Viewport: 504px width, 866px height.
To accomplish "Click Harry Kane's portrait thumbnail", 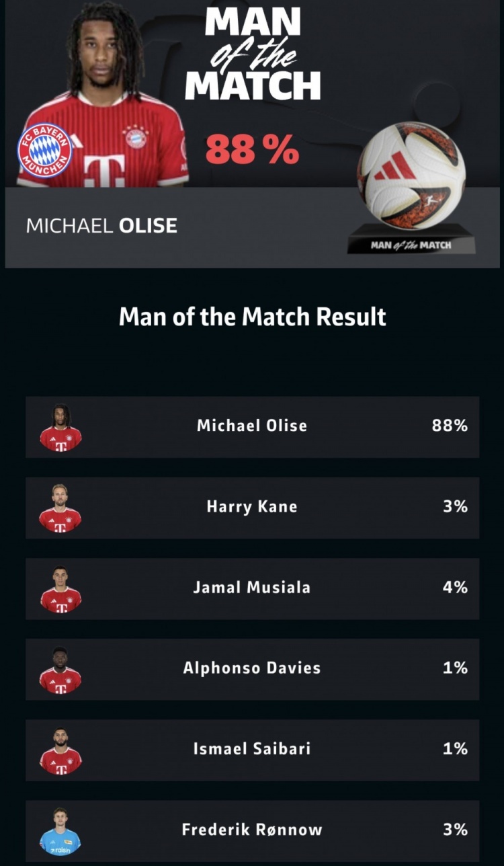I will [x=60, y=508].
